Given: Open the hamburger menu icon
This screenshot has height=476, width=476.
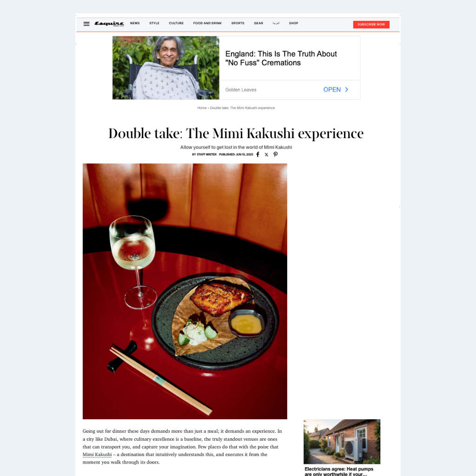Looking at the screenshot, I should click(86, 24).
